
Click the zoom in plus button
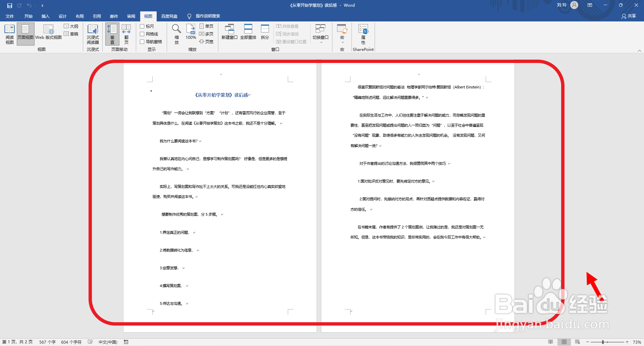tap(627, 342)
